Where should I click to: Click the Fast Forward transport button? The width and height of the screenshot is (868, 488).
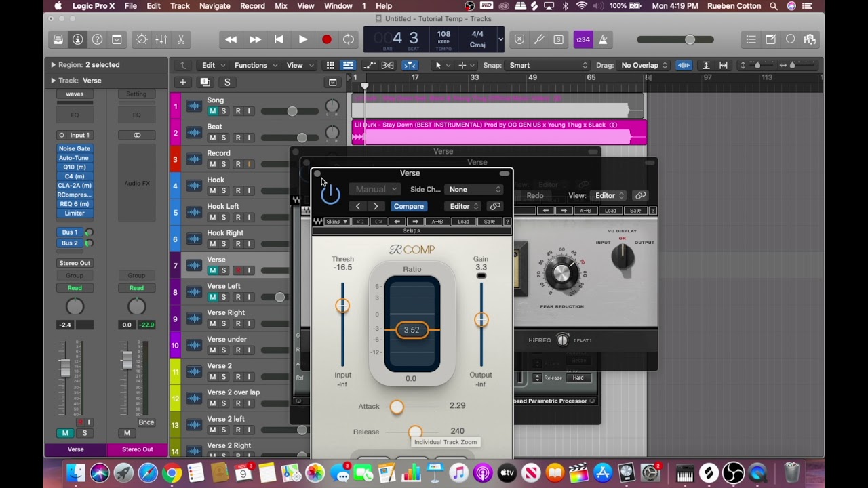(x=255, y=39)
